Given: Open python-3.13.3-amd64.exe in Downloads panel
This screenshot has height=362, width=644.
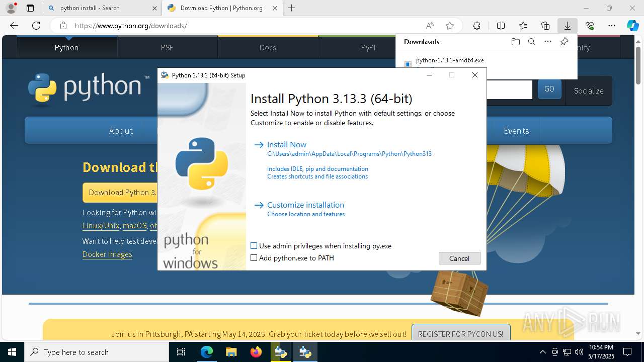Looking at the screenshot, I should click(x=450, y=60).
